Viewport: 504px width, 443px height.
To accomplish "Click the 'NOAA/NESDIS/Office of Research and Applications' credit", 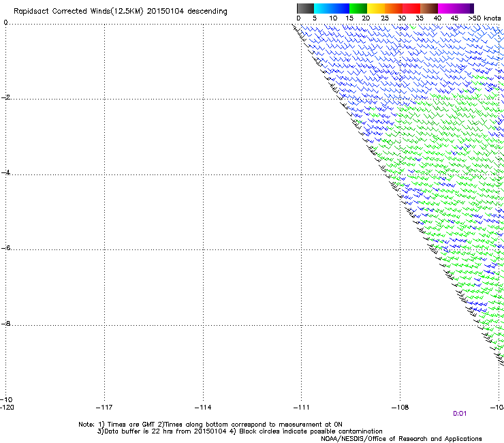I will tap(401, 439).
